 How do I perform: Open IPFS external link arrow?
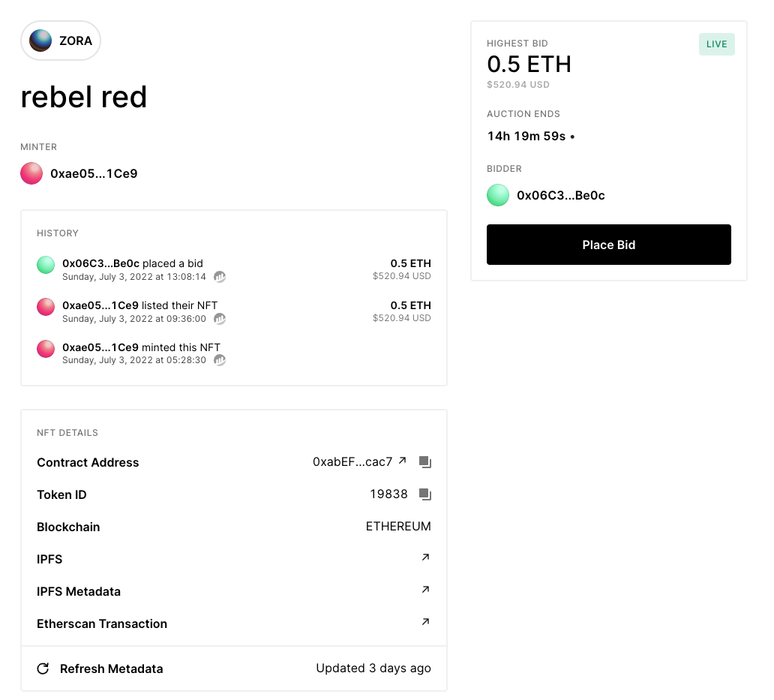pyautogui.click(x=425, y=557)
